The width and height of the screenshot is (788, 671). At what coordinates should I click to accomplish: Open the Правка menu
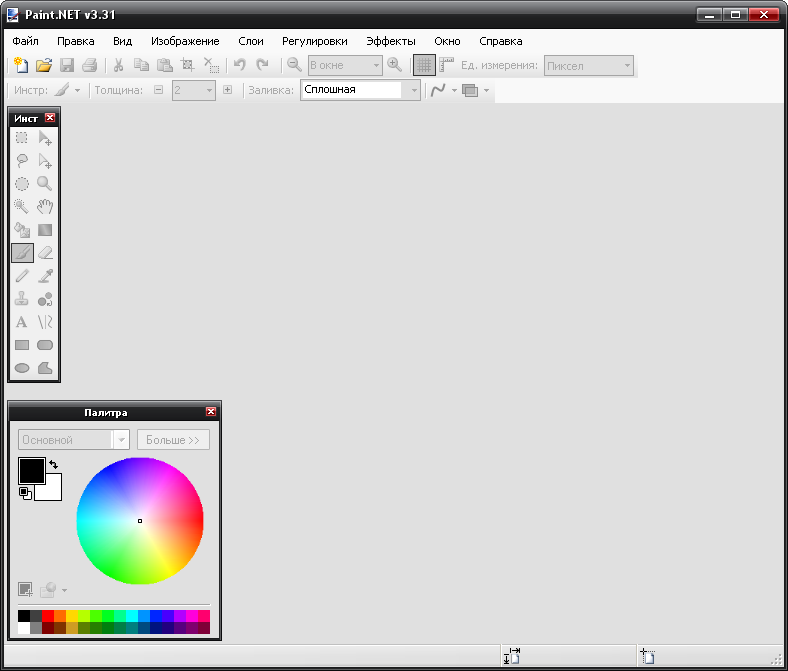[x=75, y=41]
